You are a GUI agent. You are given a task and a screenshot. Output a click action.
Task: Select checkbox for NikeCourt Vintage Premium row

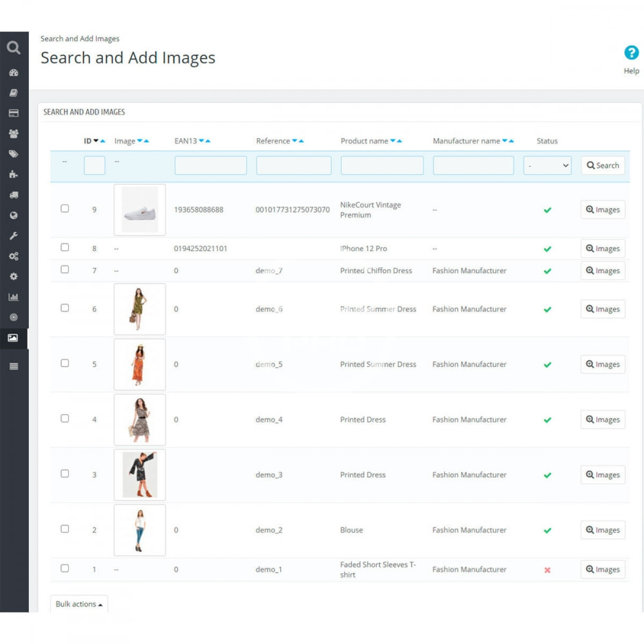click(64, 209)
